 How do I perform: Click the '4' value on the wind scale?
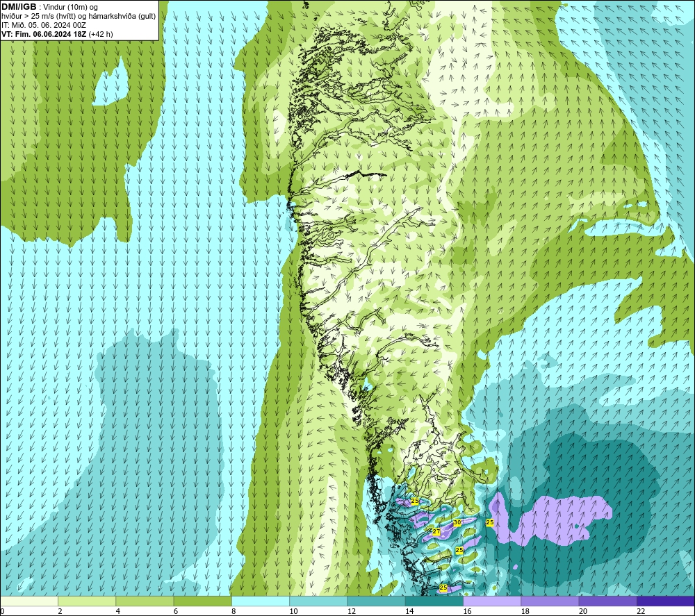[118, 611]
